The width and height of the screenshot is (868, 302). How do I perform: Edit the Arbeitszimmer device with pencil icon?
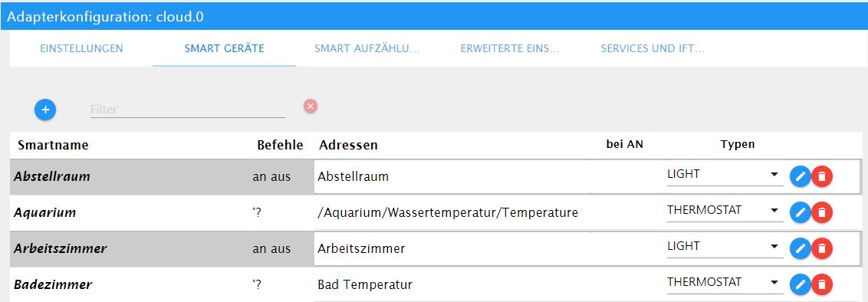(x=800, y=249)
